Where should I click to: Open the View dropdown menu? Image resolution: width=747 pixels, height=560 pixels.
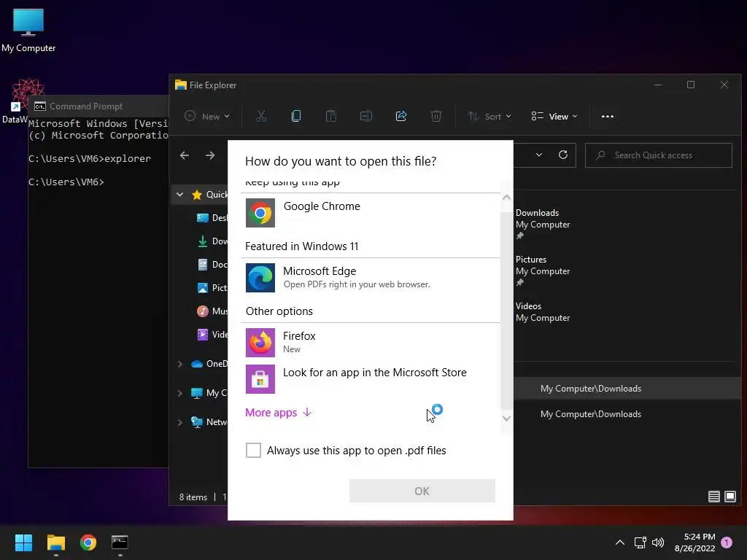click(554, 116)
